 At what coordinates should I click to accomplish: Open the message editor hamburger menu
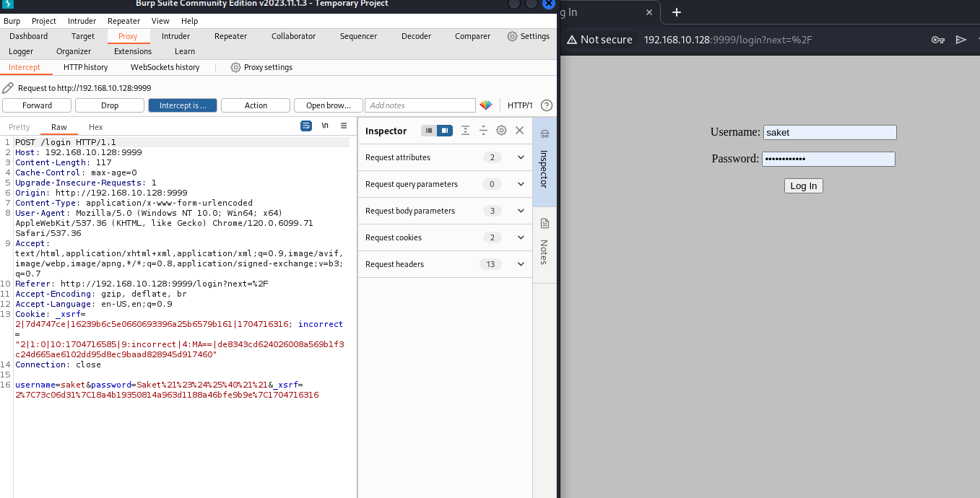(344, 126)
